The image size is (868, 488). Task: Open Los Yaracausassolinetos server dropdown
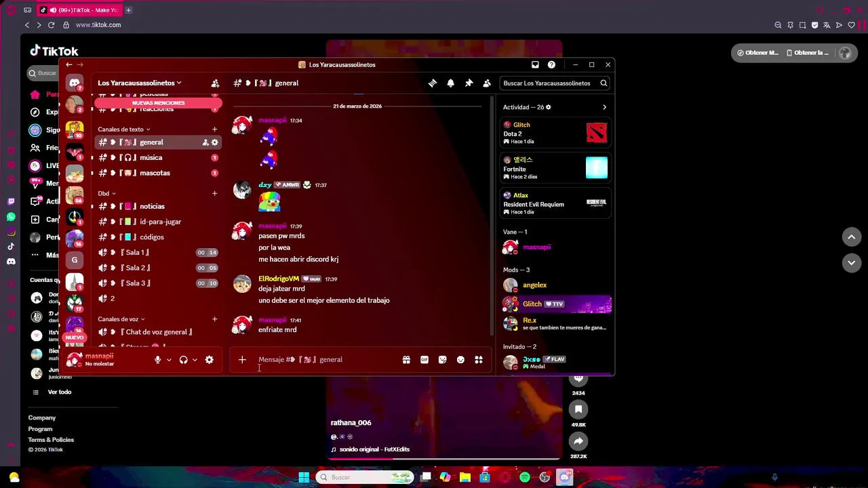(x=139, y=83)
